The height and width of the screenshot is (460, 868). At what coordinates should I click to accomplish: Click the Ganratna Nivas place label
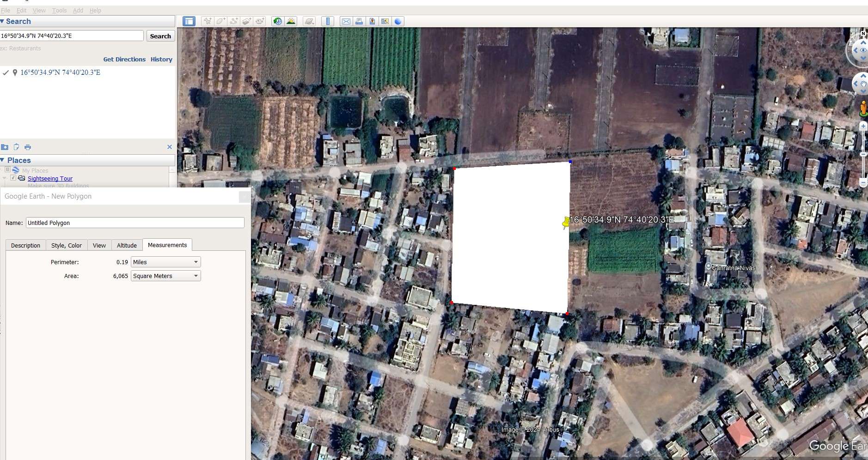(x=734, y=268)
